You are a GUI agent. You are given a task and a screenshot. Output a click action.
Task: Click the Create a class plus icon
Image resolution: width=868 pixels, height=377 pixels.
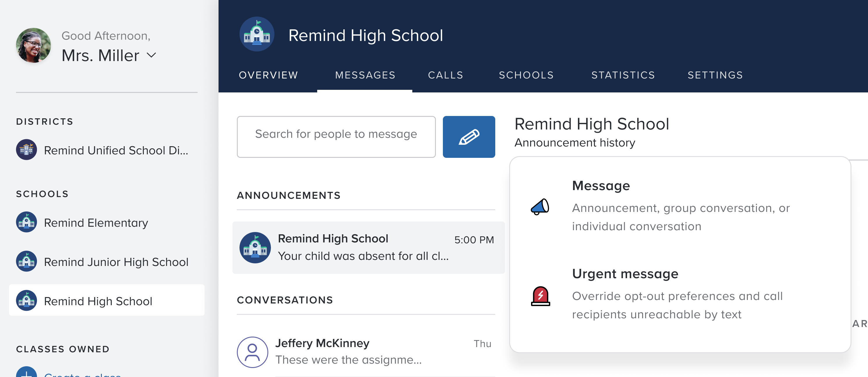26,372
